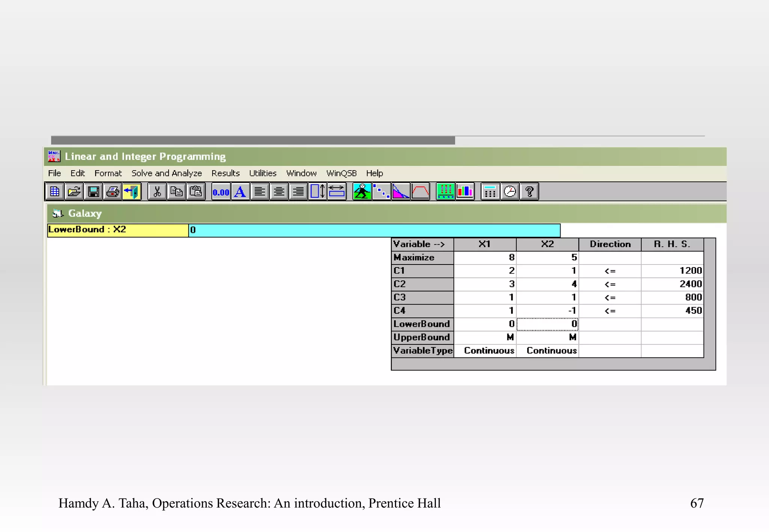Open the Results menu
The image size is (769, 532).
pyautogui.click(x=225, y=173)
